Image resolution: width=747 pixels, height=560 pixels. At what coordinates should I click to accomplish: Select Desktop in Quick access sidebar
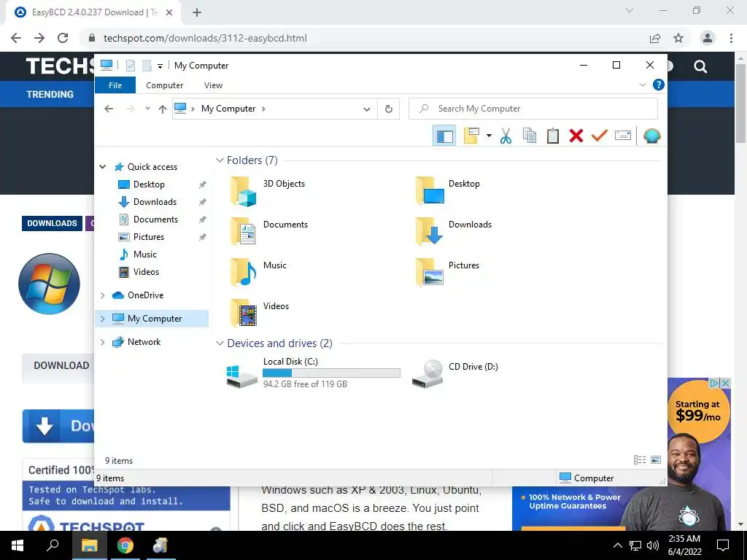click(x=149, y=184)
